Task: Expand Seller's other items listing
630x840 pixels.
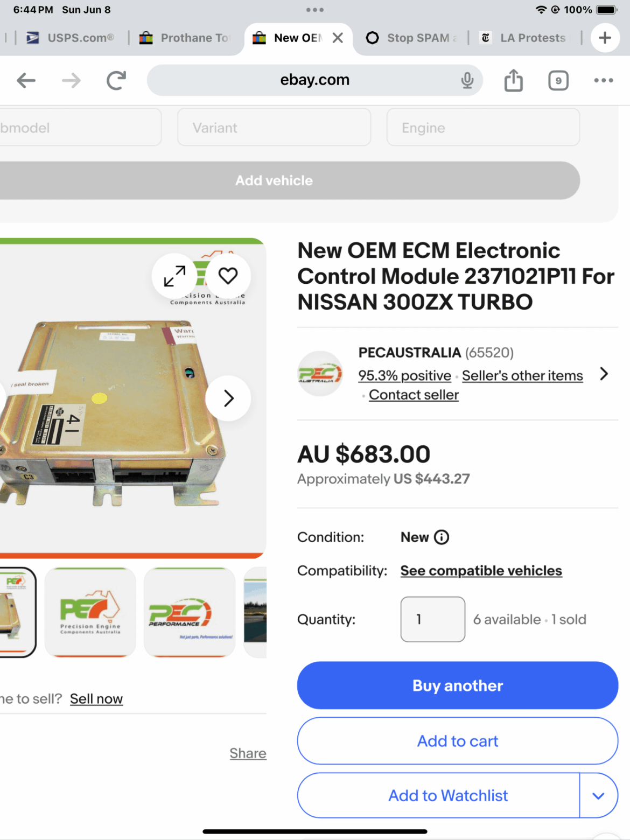Action: click(x=522, y=375)
